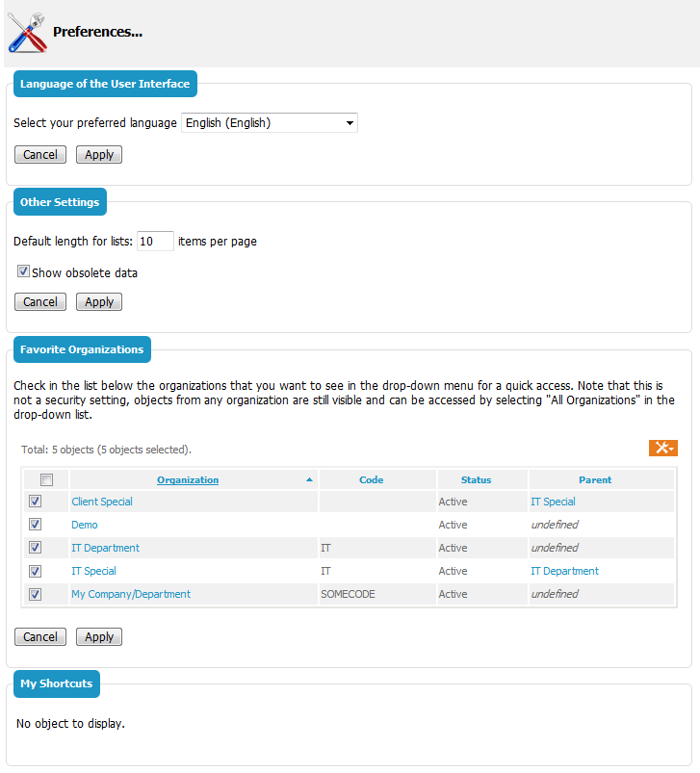The height and width of the screenshot is (773, 700).
Task: Click Cancel in the Other Settings section
Action: click(x=40, y=302)
